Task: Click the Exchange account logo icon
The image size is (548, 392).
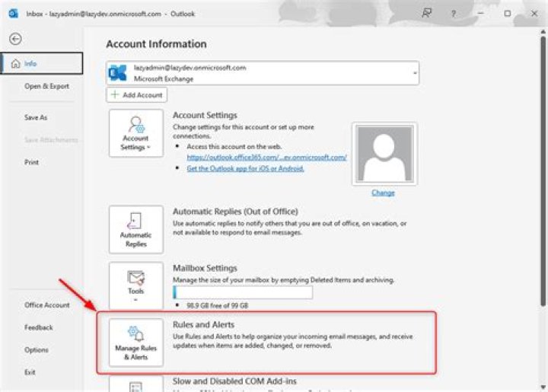Action: 118,72
